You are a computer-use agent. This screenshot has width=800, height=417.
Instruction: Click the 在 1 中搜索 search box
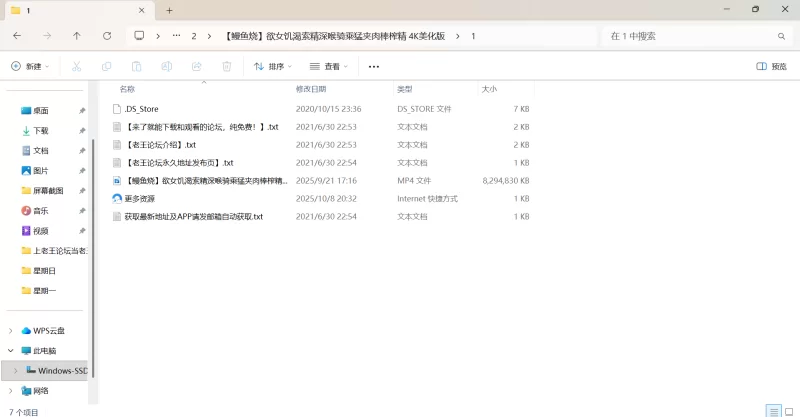pyautogui.click(x=690, y=35)
